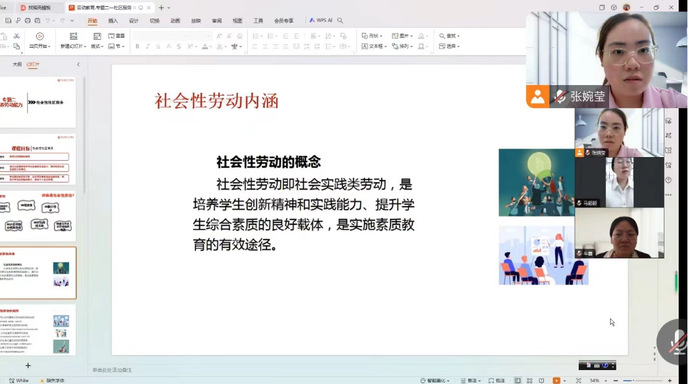
Task: Expand the Shapes dropdown
Action: pos(372,36)
